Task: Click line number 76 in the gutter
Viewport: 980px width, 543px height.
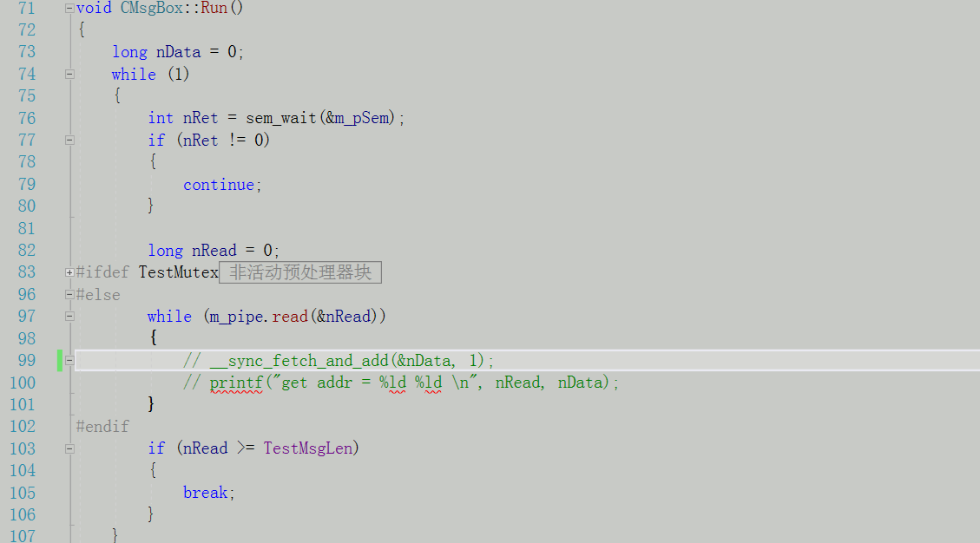Action: tap(27, 118)
